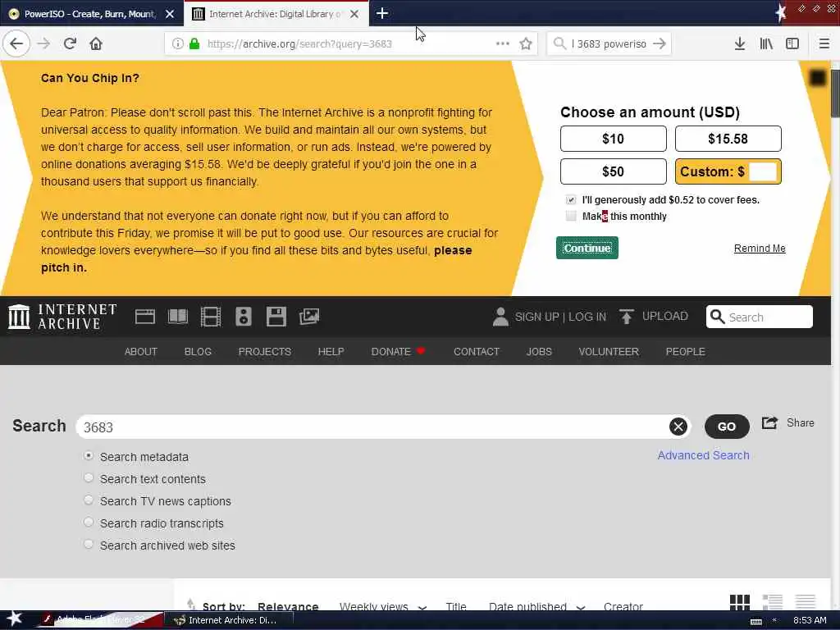The image size is (840, 630).
Task: Select Search radio transcripts option
Action: [89, 523]
